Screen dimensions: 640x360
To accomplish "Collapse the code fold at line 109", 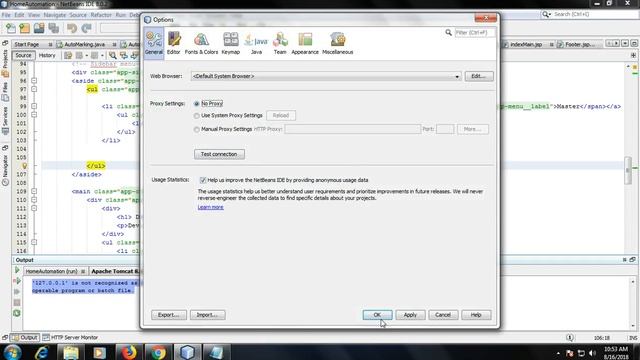I will coord(34,191).
